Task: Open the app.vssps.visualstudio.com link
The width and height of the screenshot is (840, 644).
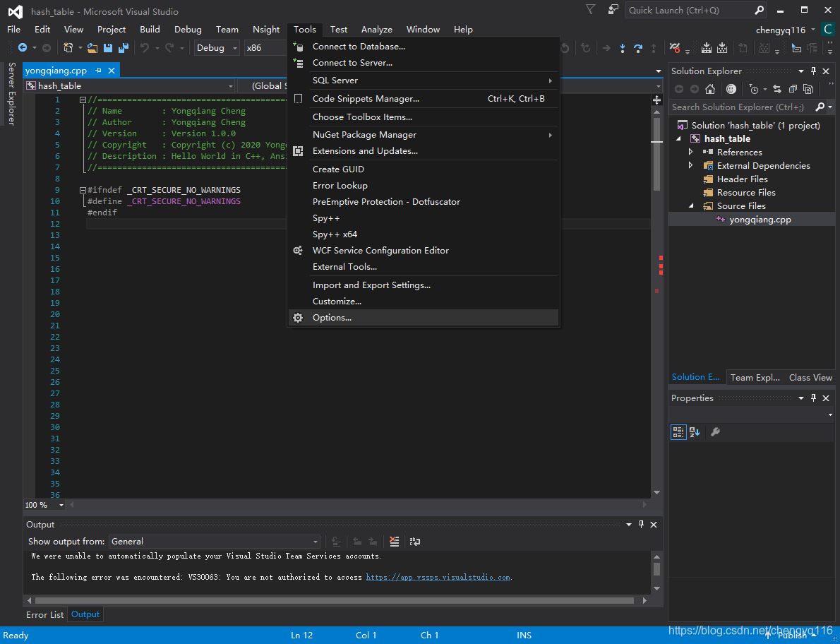Action: (x=438, y=577)
